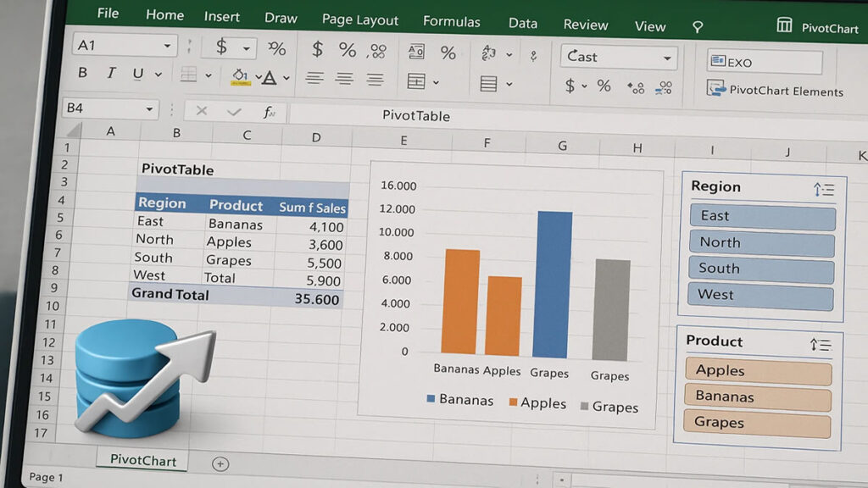The width and height of the screenshot is (868, 488).
Task: Toggle the Bananas filter in Product slicer
Action: (758, 396)
